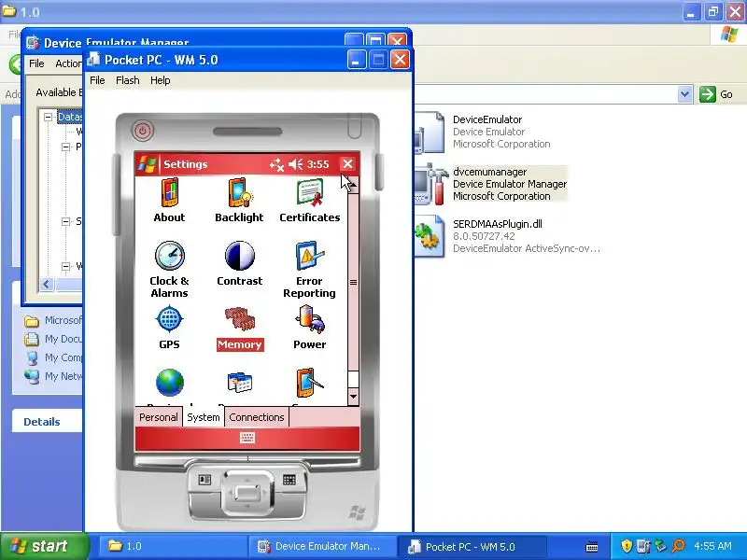Click the Windows Start button
This screenshot has width=747, height=560.
pyautogui.click(x=44, y=546)
